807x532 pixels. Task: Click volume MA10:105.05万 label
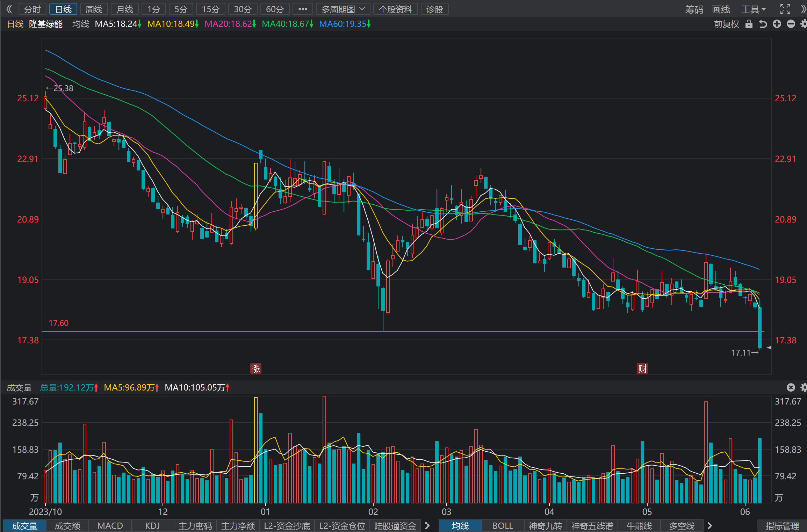[x=197, y=387]
